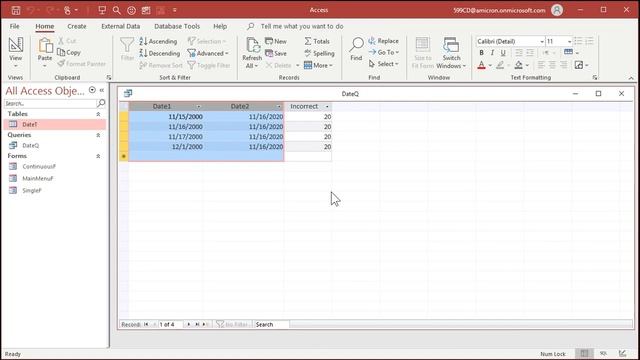Click the record navigator Search box
The height and width of the screenshot is (360, 640).
(271, 324)
